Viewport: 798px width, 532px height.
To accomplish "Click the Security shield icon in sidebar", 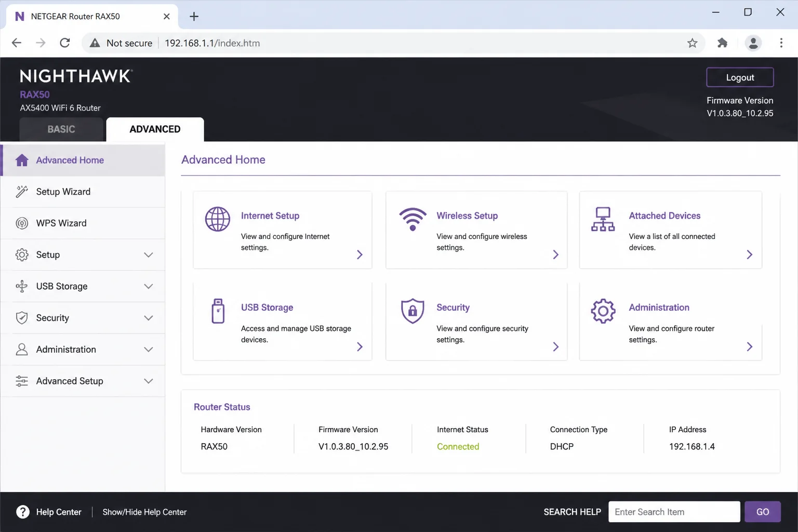I will [x=22, y=318].
